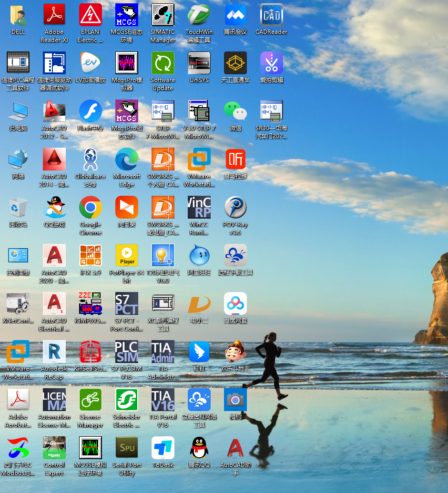This screenshot has width=448, height=493.
Task: Select the TIA Portal V16 icon
Action: [x=163, y=400]
